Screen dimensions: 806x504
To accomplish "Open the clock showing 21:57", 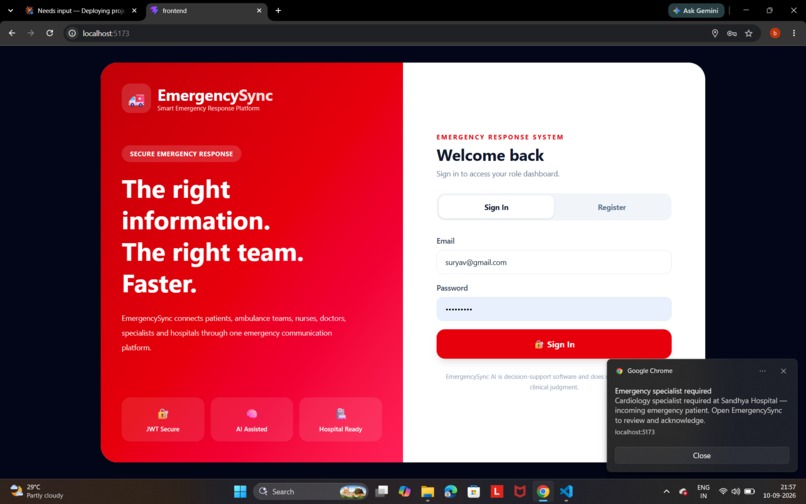I will (779, 491).
